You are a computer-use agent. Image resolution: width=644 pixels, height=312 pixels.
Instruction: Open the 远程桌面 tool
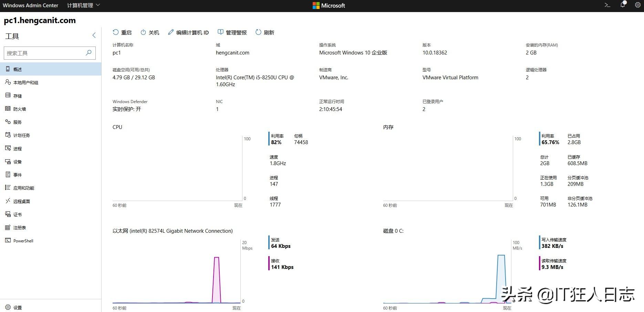point(51,201)
